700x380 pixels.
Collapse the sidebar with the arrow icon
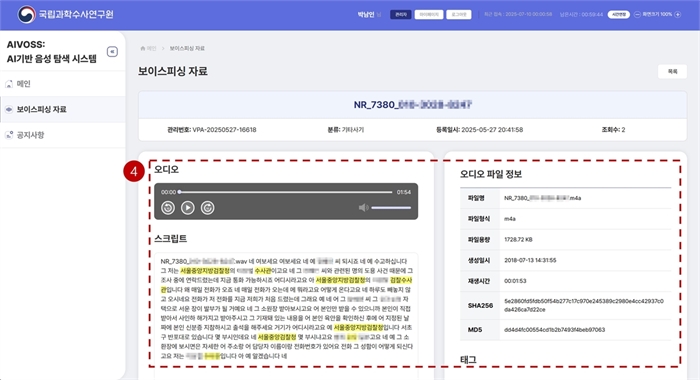[112, 52]
